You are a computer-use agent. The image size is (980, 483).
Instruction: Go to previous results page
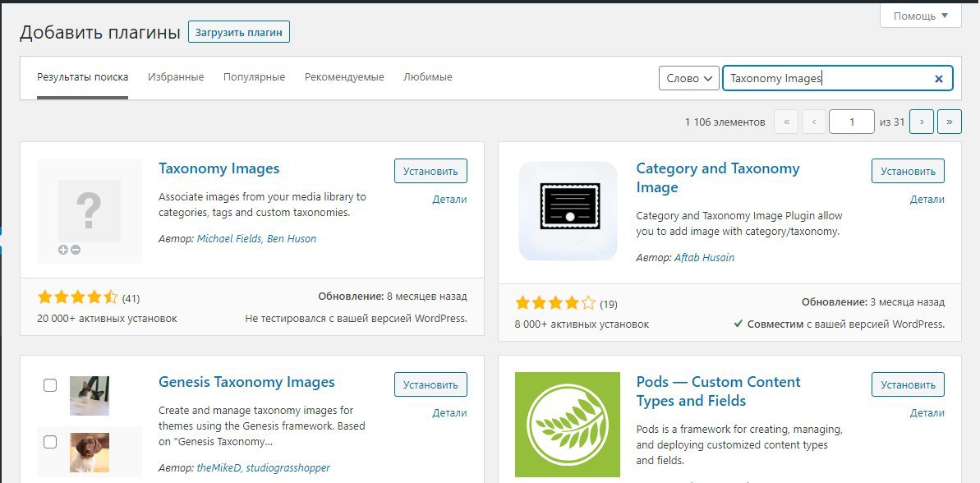pos(814,122)
